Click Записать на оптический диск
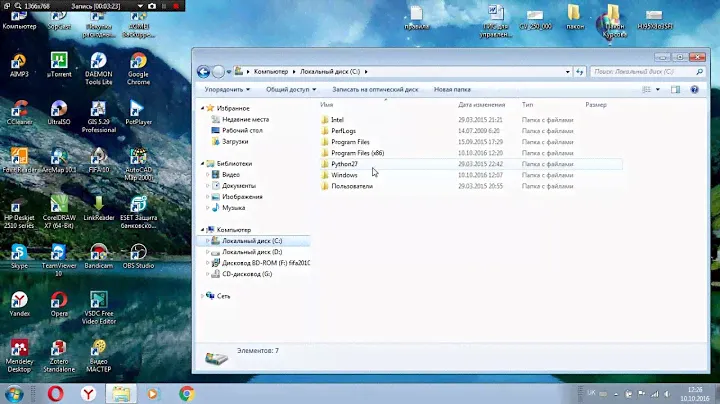Image resolution: width=720 pixels, height=404 pixels. 375,89
